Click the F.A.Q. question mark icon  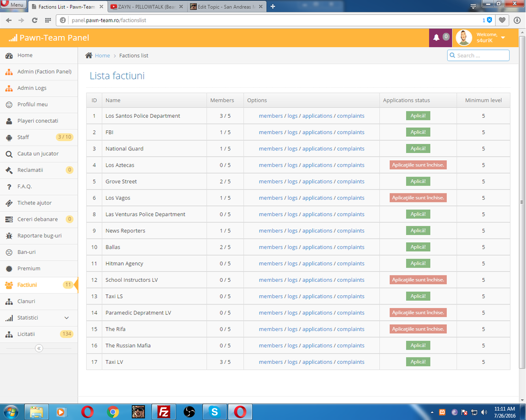click(x=9, y=187)
